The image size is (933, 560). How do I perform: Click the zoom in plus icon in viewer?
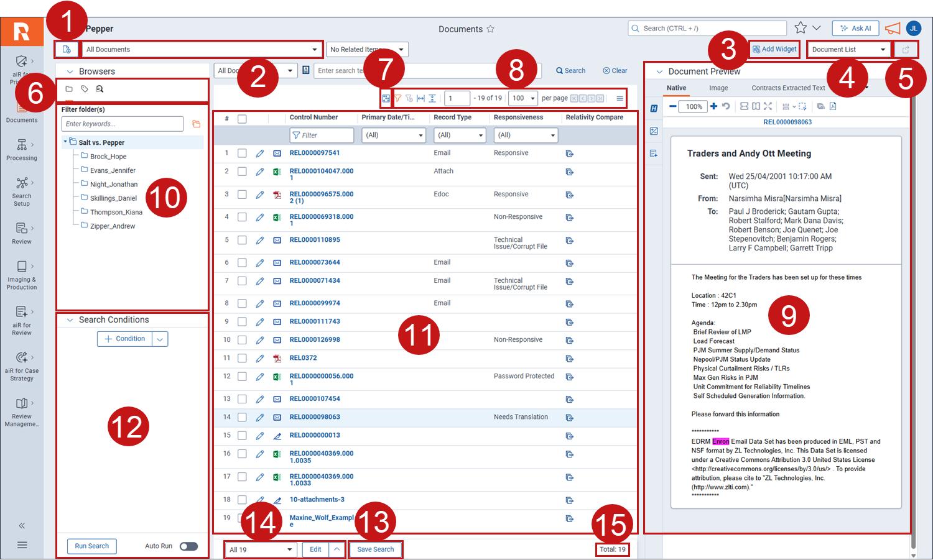point(713,106)
